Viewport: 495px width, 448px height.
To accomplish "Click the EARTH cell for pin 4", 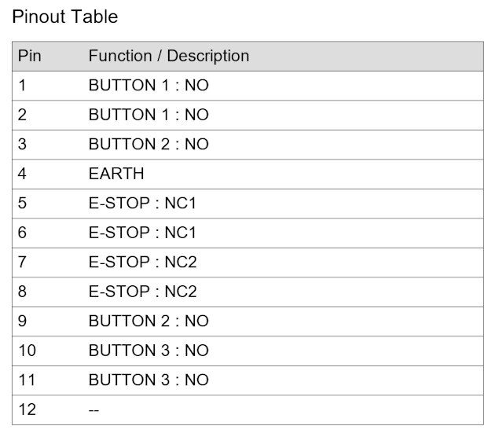I will 116,174.
